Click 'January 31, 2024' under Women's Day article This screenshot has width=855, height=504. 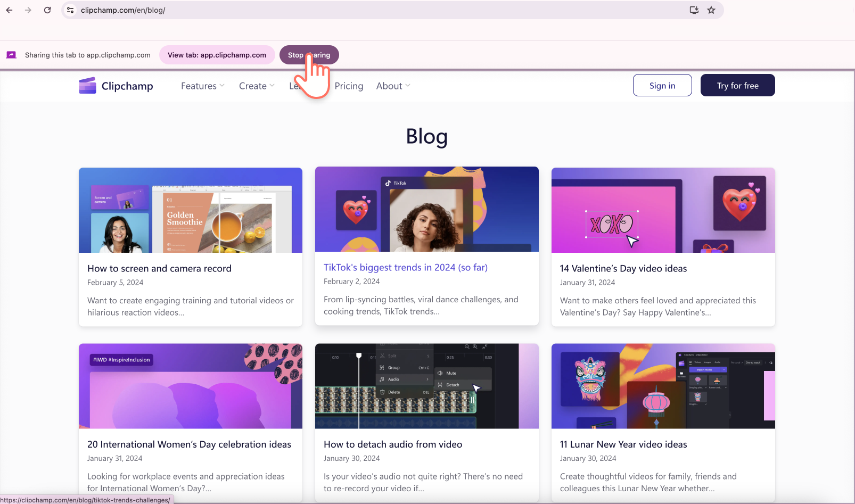[114, 458]
